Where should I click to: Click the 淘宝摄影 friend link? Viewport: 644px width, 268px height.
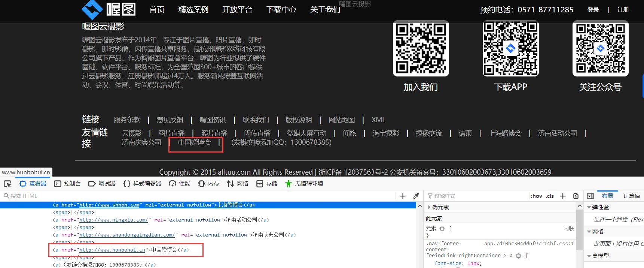tap(386, 133)
